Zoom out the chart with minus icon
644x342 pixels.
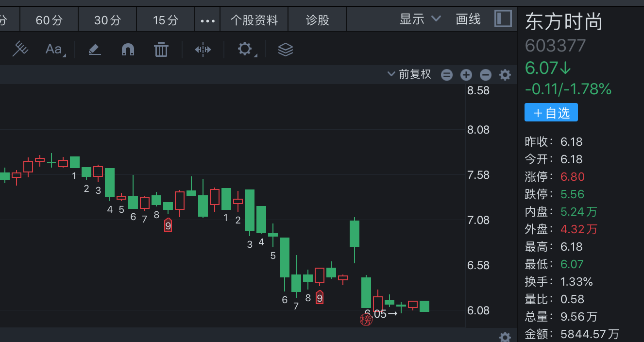[486, 75]
